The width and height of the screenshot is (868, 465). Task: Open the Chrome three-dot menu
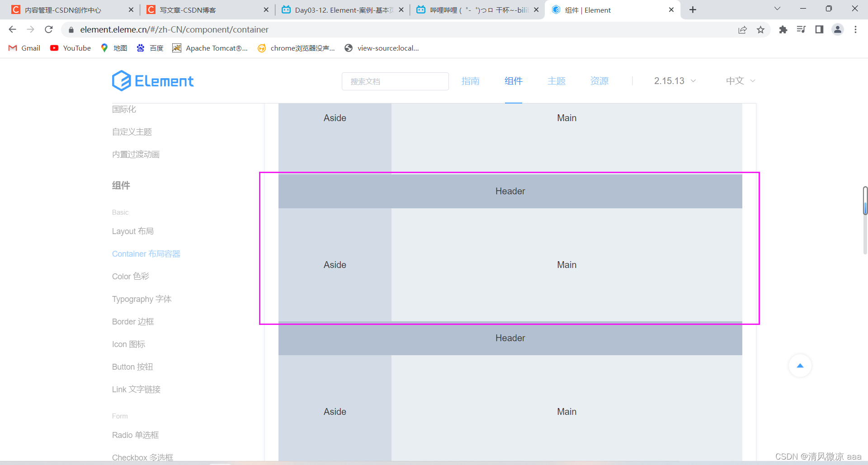click(855, 29)
